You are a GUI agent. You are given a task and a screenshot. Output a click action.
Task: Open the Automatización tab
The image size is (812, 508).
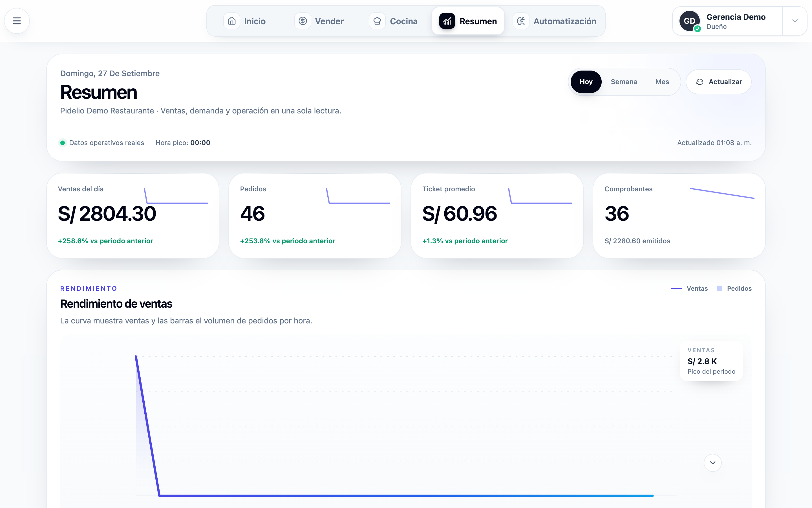(x=555, y=21)
